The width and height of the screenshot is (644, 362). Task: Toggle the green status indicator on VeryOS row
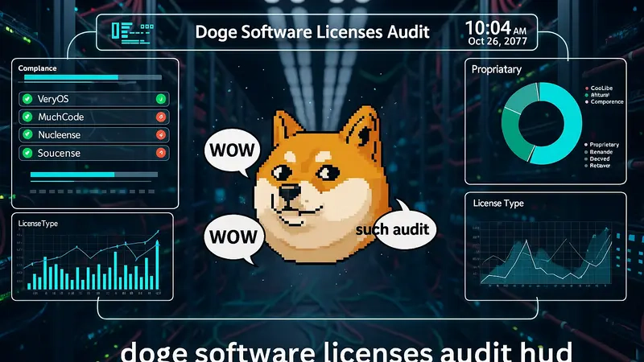click(161, 99)
